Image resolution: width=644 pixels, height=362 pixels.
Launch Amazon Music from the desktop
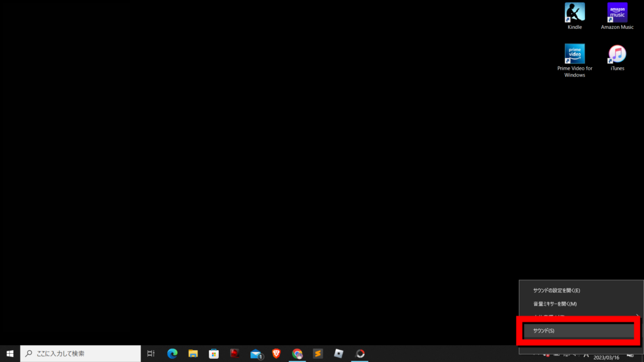pyautogui.click(x=617, y=16)
